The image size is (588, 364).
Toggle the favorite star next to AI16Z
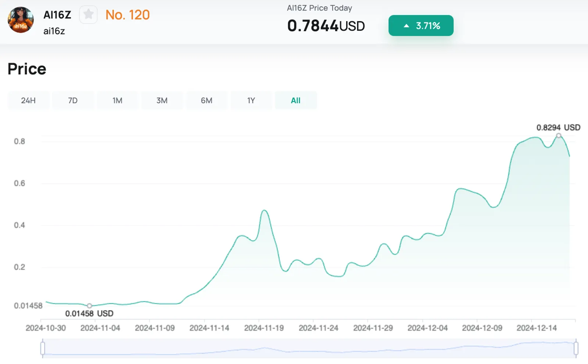tap(88, 15)
